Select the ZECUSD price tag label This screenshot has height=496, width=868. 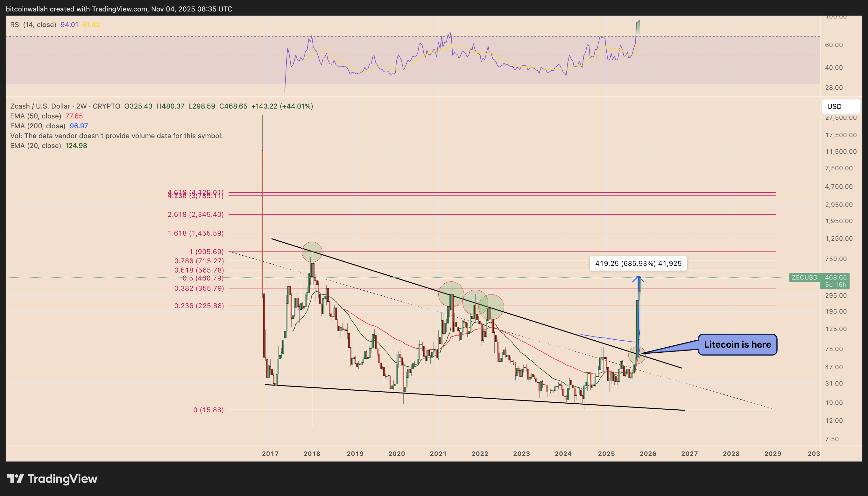pyautogui.click(x=804, y=277)
